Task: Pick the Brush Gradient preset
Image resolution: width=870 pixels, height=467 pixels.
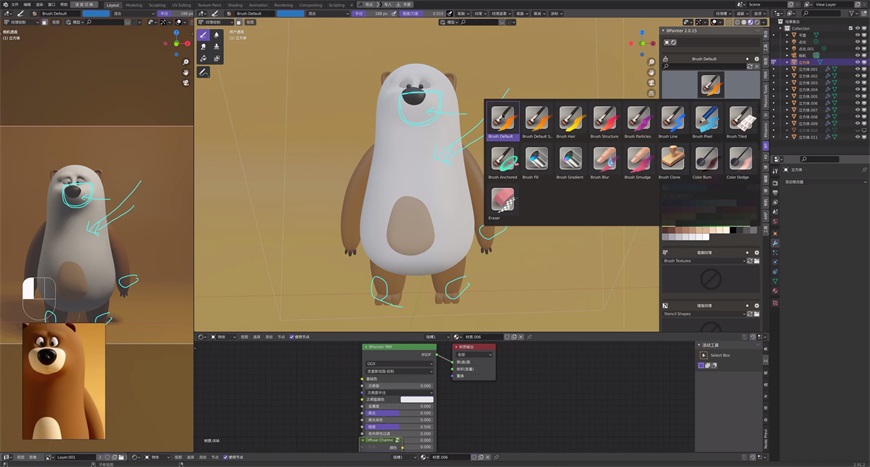Action: (x=570, y=161)
